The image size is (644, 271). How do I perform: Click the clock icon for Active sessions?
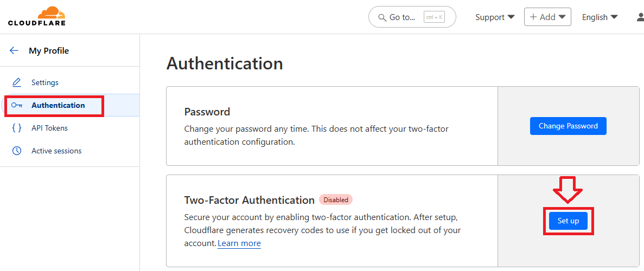[17, 151]
